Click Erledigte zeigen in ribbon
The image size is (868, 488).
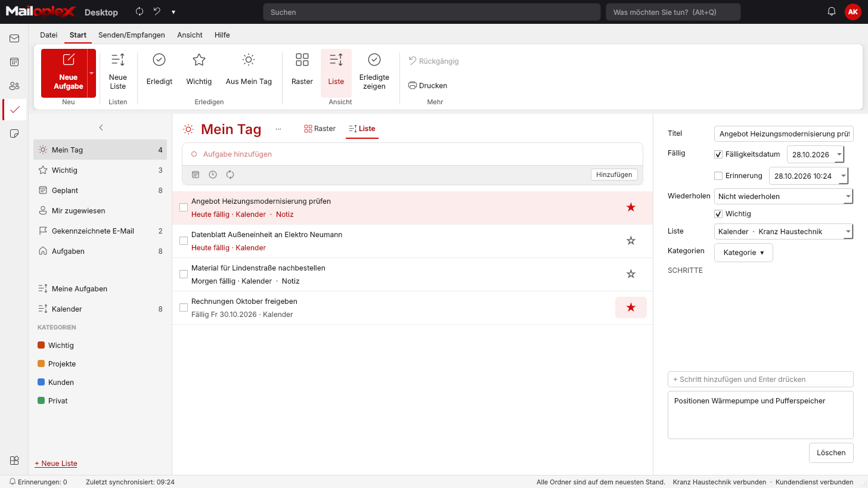click(x=374, y=73)
